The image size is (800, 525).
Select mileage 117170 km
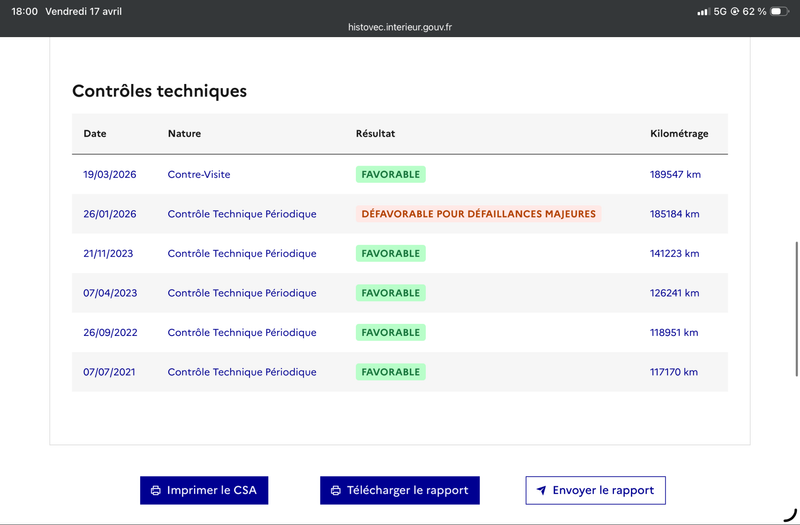[673, 372]
